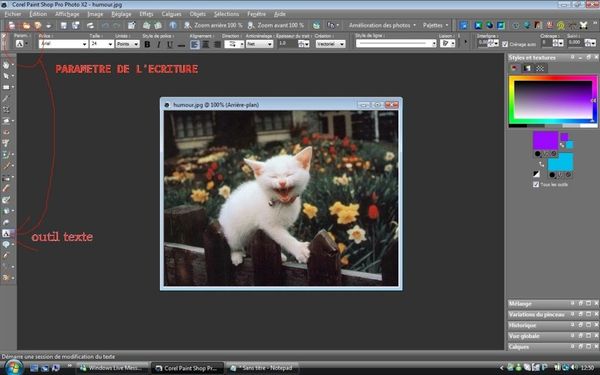Click the Open file folder icon
This screenshot has width=600, height=375.
[26, 25]
